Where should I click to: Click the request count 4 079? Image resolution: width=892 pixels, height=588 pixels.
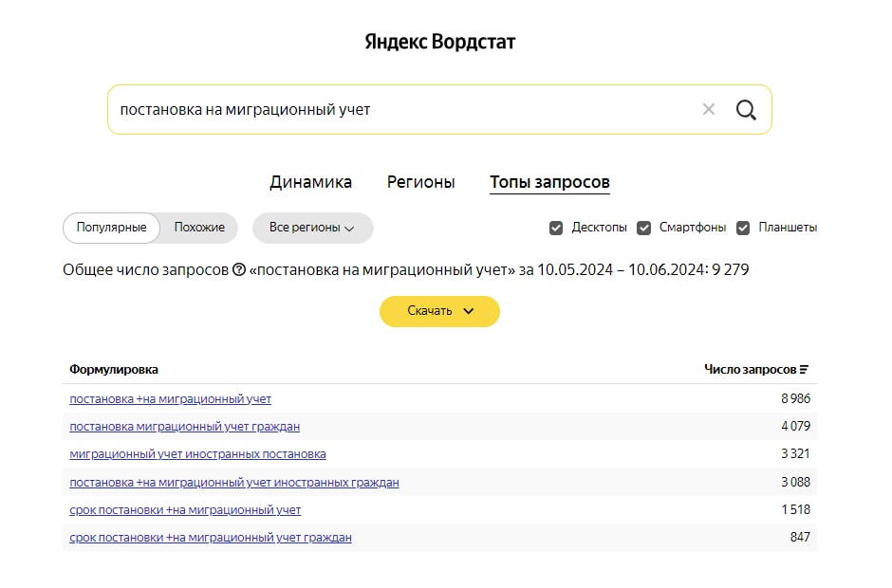795,426
